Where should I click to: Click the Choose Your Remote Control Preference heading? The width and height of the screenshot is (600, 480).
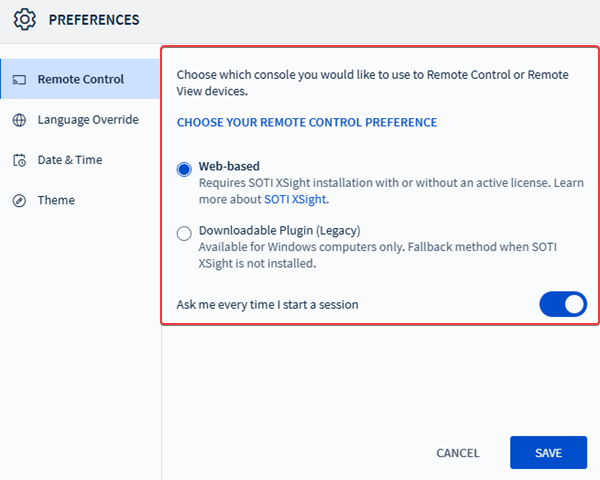307,122
